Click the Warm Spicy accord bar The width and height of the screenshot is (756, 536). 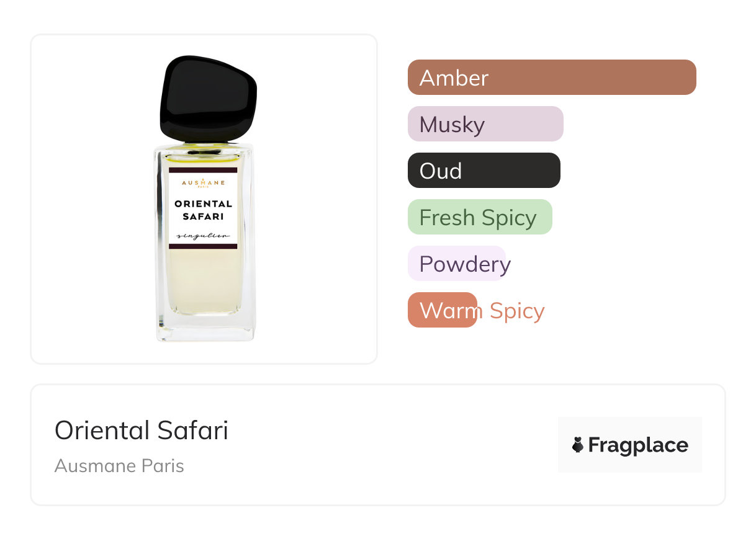pos(442,310)
